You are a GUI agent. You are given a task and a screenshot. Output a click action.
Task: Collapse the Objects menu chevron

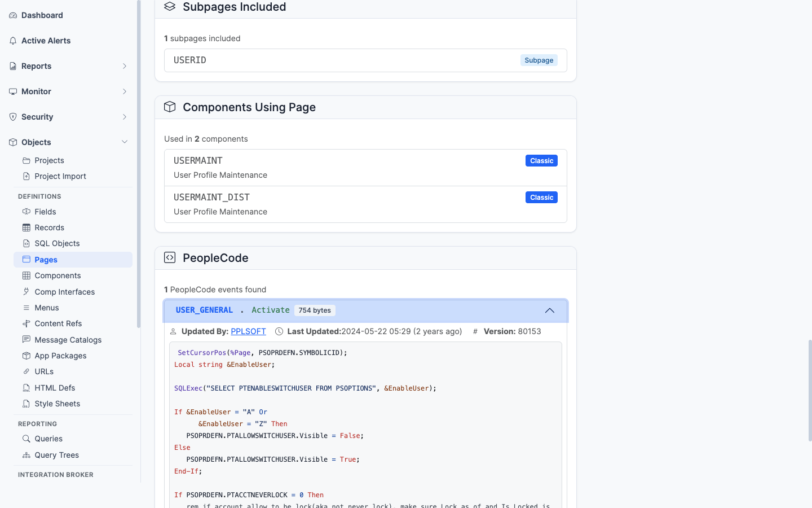click(x=125, y=142)
